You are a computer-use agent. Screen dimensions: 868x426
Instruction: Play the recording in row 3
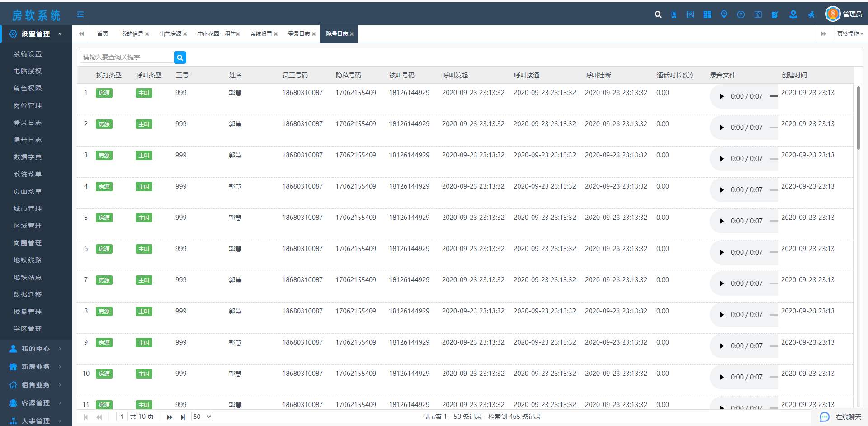pyautogui.click(x=722, y=159)
